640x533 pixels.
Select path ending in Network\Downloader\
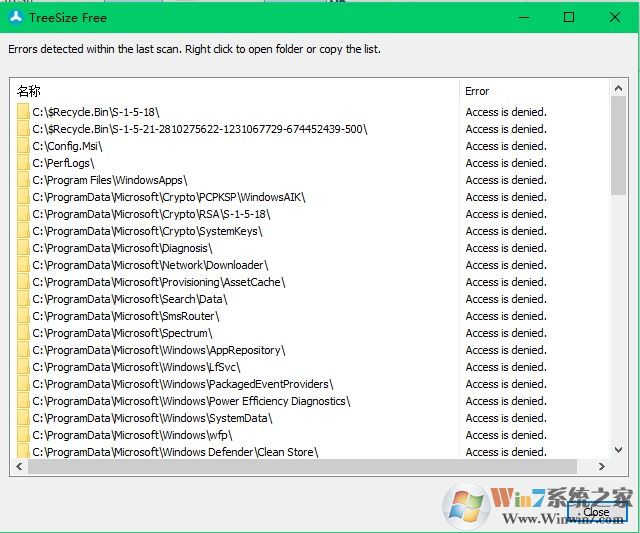point(150,265)
